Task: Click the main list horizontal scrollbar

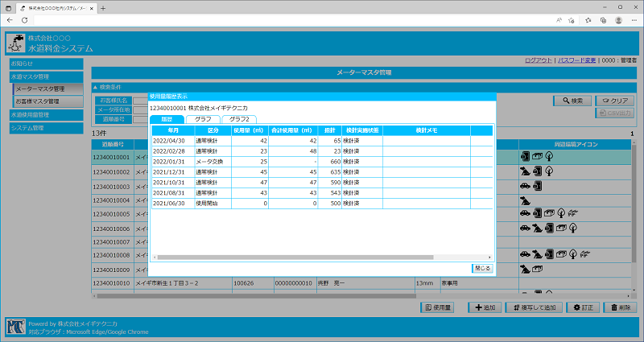Action: click(x=256, y=295)
